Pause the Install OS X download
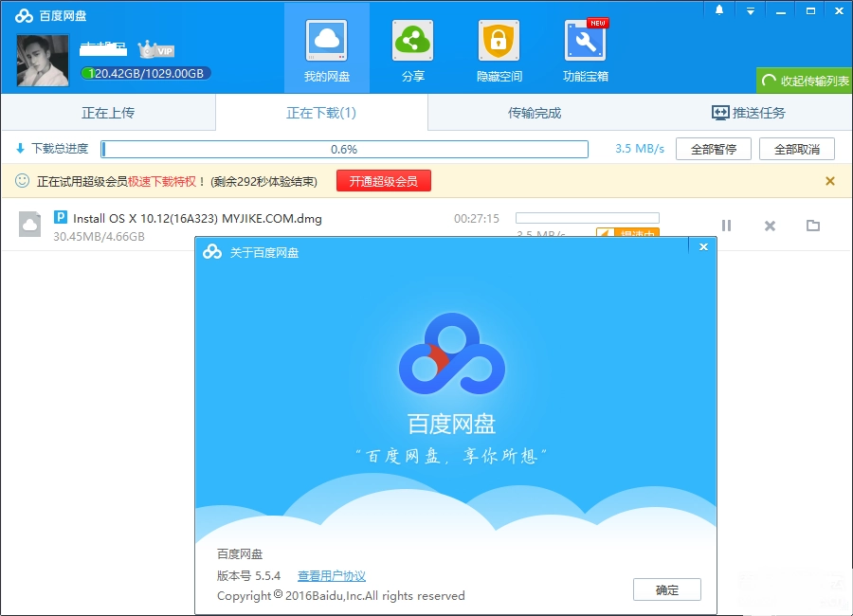This screenshot has height=616, width=853. [727, 226]
